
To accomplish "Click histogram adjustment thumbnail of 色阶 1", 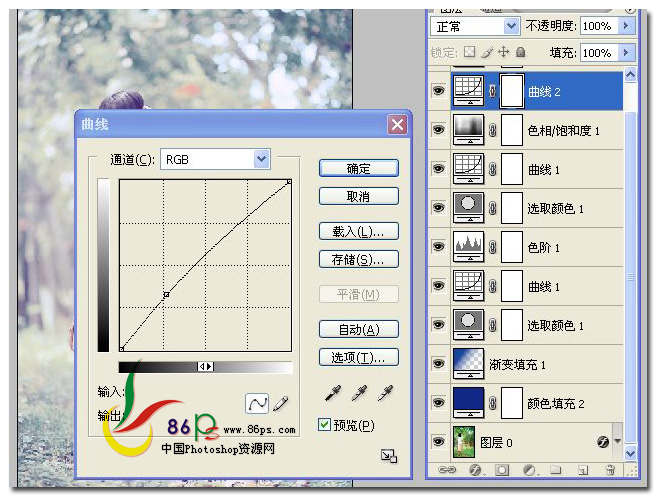I will [x=468, y=247].
